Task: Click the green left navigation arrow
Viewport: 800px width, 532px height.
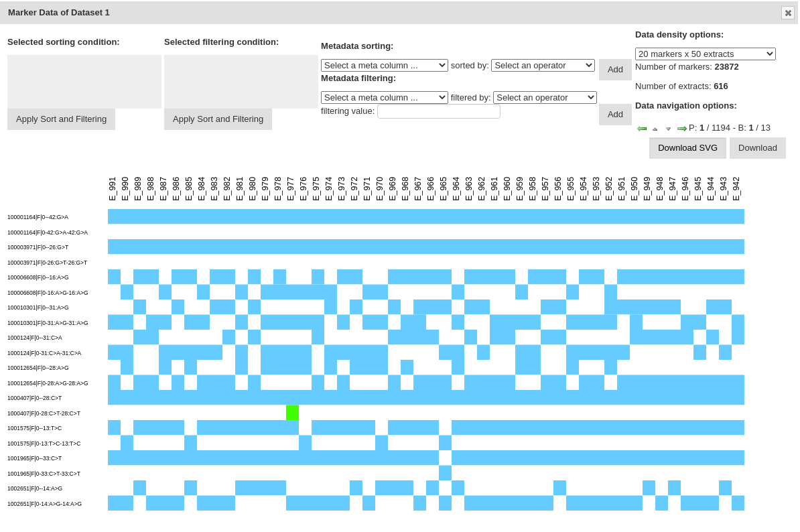Action: click(x=642, y=128)
